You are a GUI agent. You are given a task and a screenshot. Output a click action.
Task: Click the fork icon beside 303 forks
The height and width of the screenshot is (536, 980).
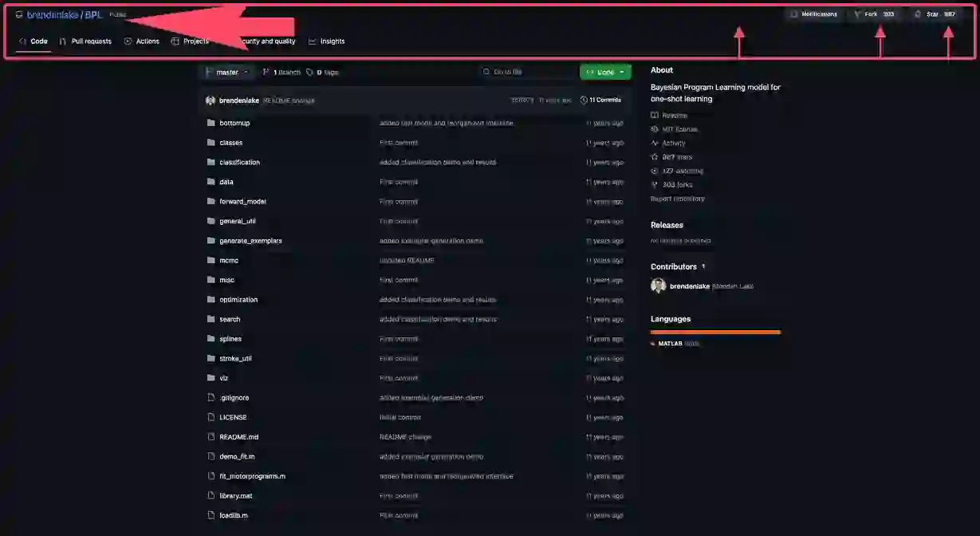[655, 184]
